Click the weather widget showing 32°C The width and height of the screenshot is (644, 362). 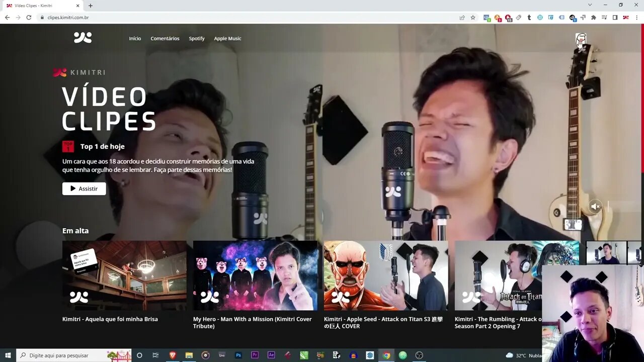tap(524, 355)
